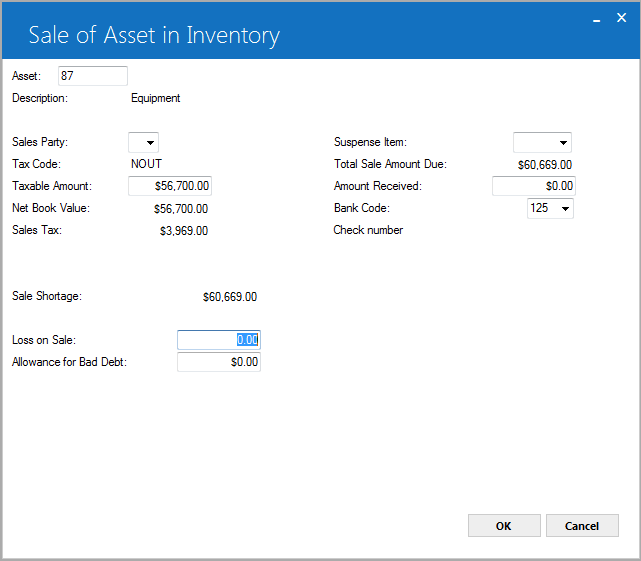Click the Taxable Amount field
The height and width of the screenshot is (561, 641).
[x=170, y=186]
